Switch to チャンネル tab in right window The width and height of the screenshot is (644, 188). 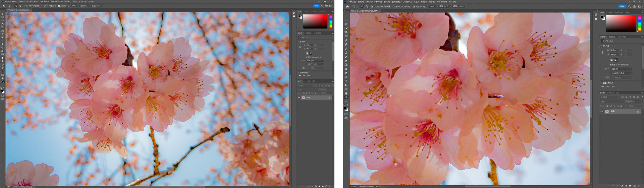[x=610, y=93]
